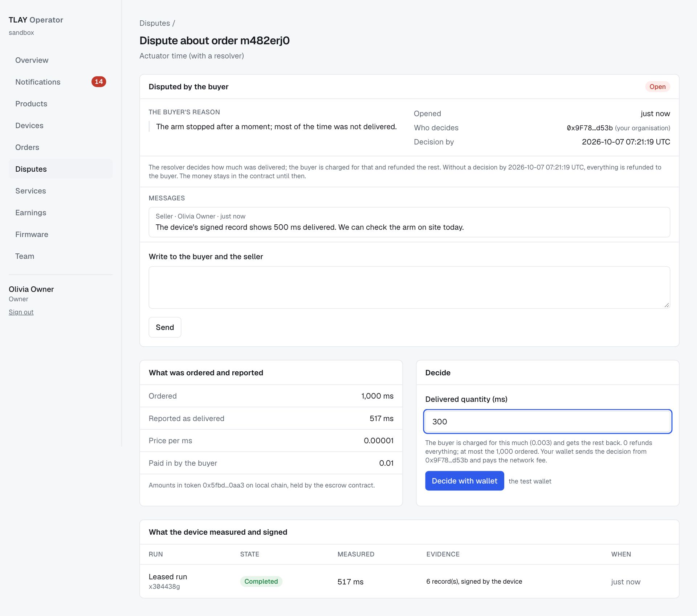697x616 pixels.
Task: Click the TLAY Operator logo text
Action: click(36, 20)
